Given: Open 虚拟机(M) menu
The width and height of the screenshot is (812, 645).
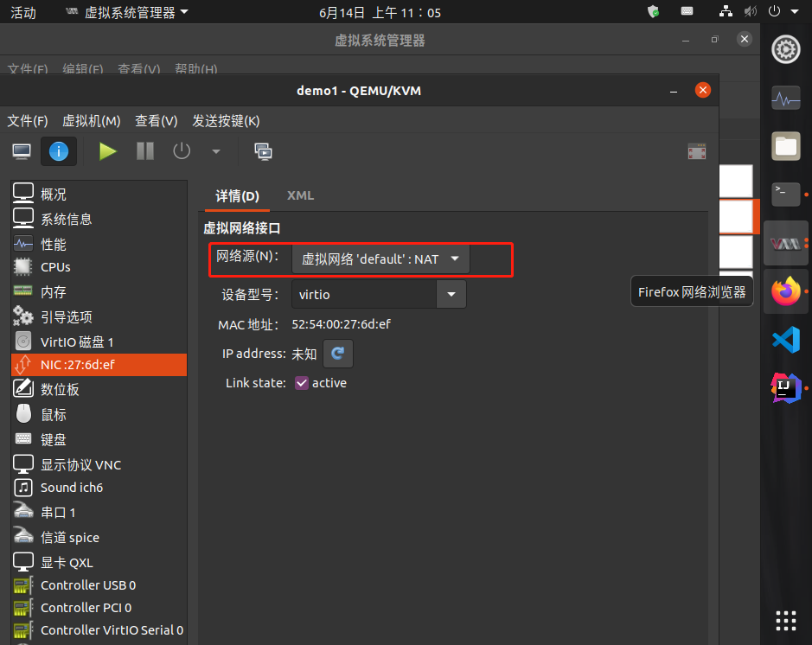Looking at the screenshot, I should click(91, 121).
